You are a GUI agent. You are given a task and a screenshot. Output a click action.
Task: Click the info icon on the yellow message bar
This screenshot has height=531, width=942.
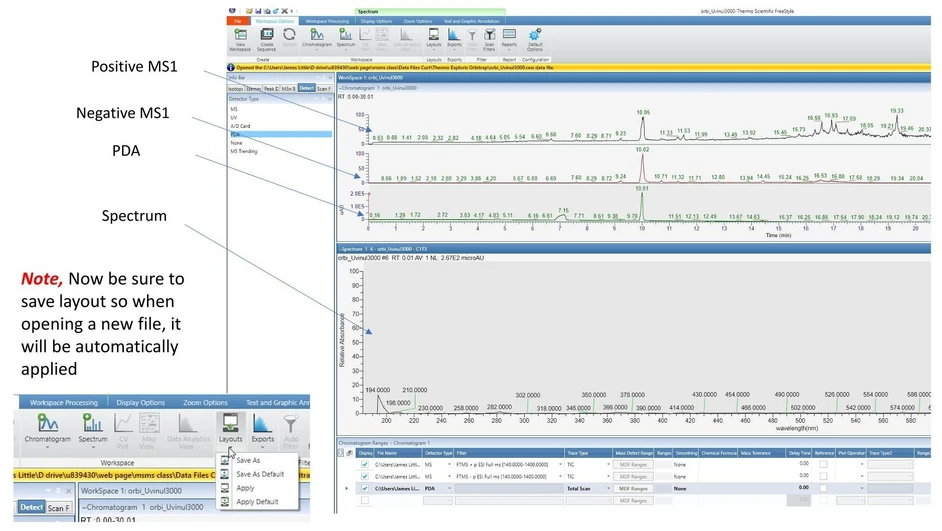[x=231, y=67]
